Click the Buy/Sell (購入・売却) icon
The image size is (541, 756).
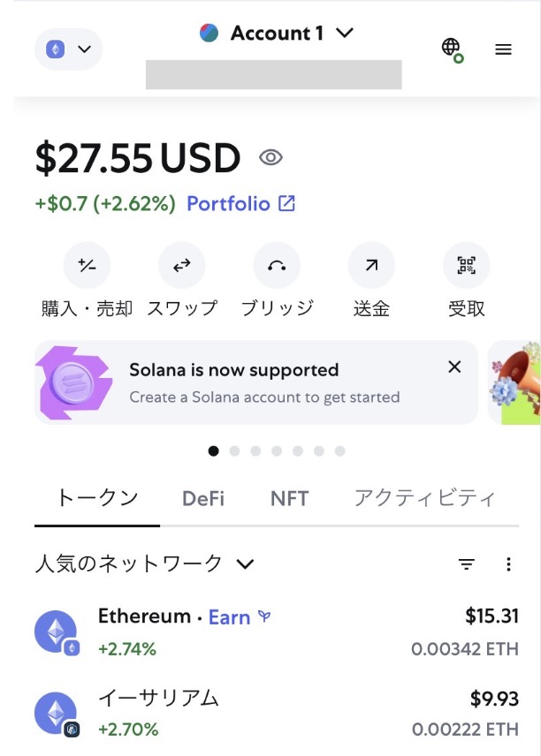tap(87, 266)
